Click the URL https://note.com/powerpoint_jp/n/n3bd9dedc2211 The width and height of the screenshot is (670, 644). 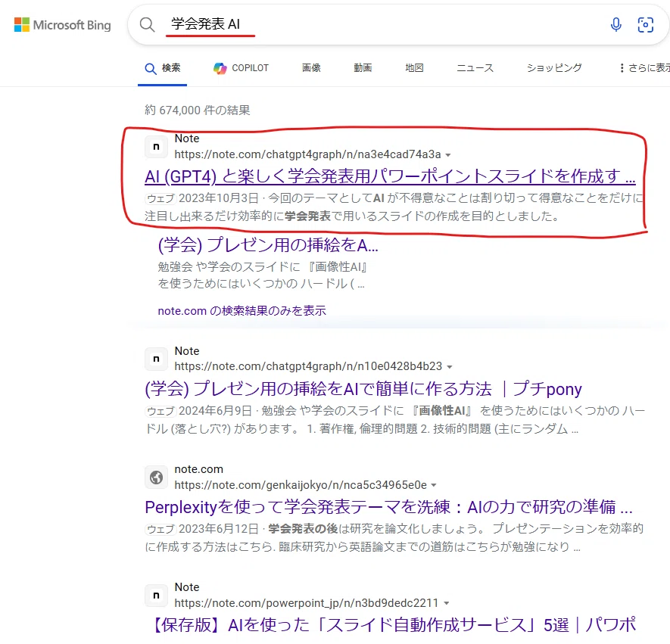307,603
